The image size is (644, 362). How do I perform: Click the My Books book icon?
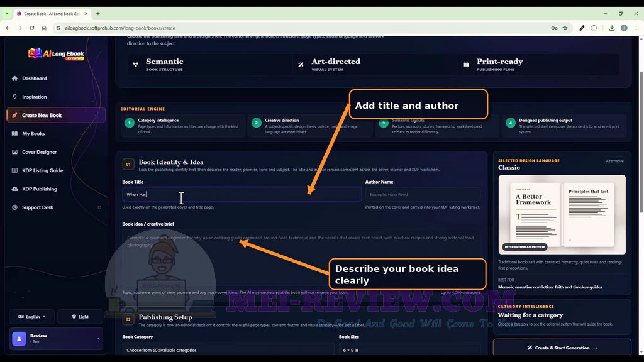15,134
